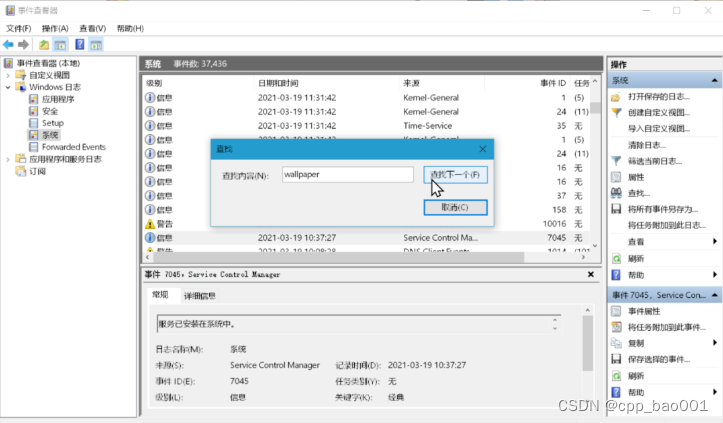Click the Back arrow toolbar icon
The image size is (723, 423).
point(8,45)
